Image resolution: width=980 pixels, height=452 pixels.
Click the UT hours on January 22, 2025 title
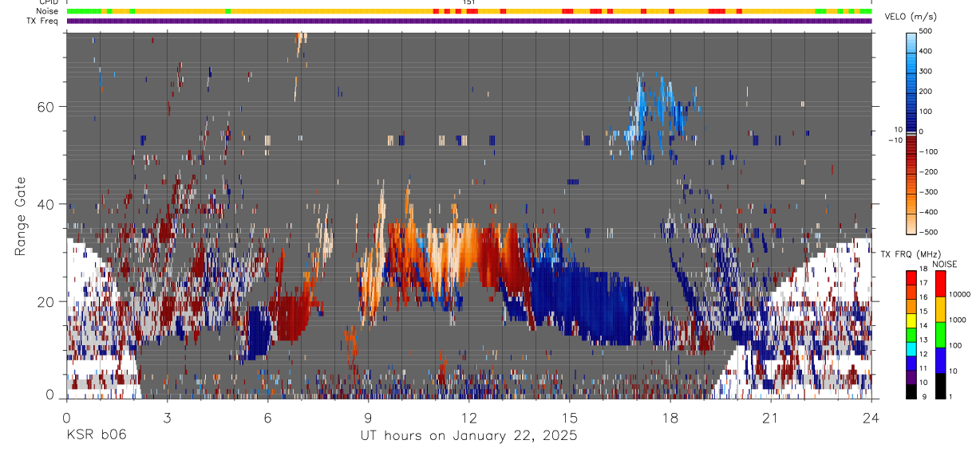pyautogui.click(x=468, y=435)
